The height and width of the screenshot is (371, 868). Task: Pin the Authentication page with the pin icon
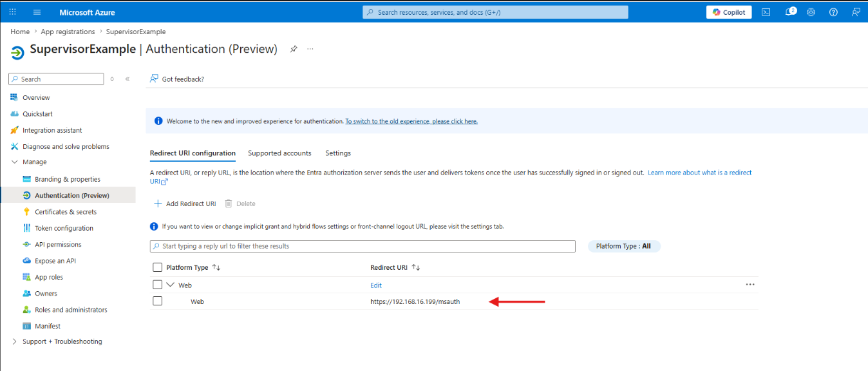point(294,49)
